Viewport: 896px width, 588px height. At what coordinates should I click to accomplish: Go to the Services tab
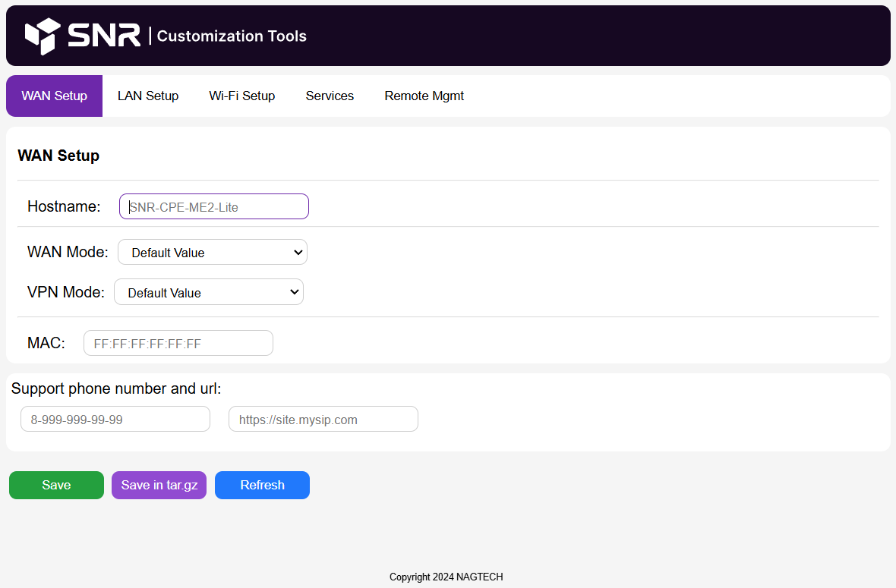(x=330, y=96)
